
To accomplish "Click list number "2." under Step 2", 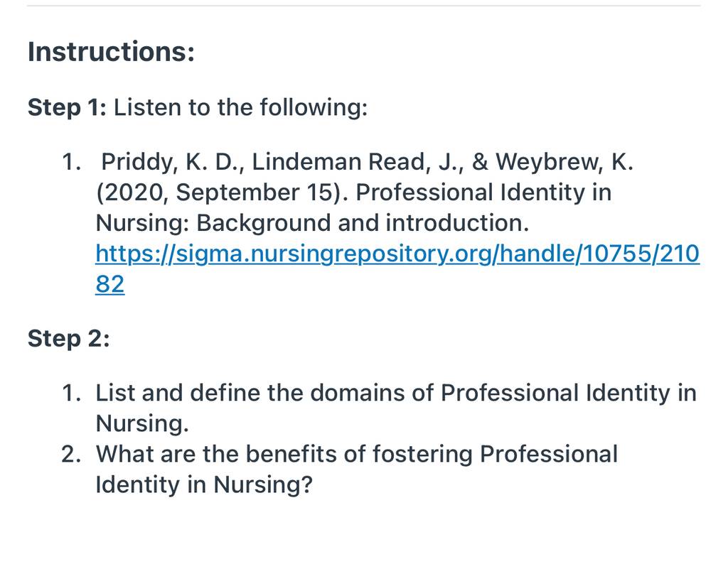I will click(x=71, y=454).
